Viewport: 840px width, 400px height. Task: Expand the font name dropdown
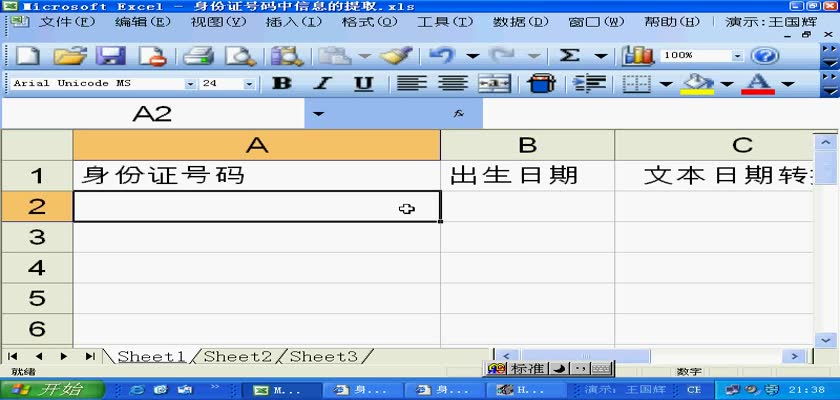pos(190,84)
